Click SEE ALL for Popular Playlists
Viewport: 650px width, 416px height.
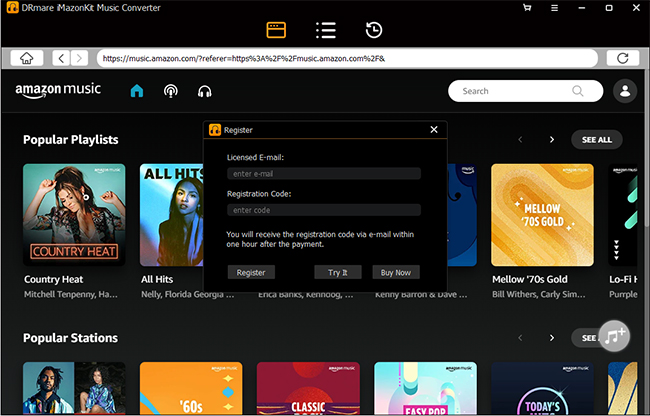[597, 140]
